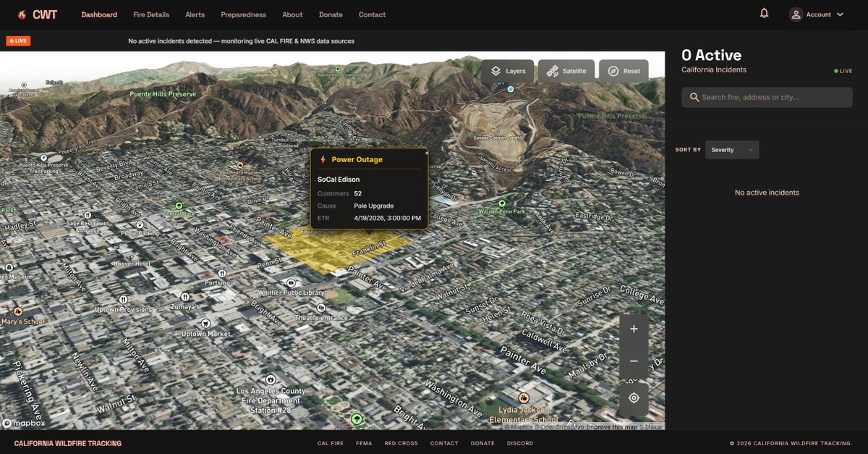Open the Layers map menu
This screenshot has height=454, width=868.
(508, 71)
